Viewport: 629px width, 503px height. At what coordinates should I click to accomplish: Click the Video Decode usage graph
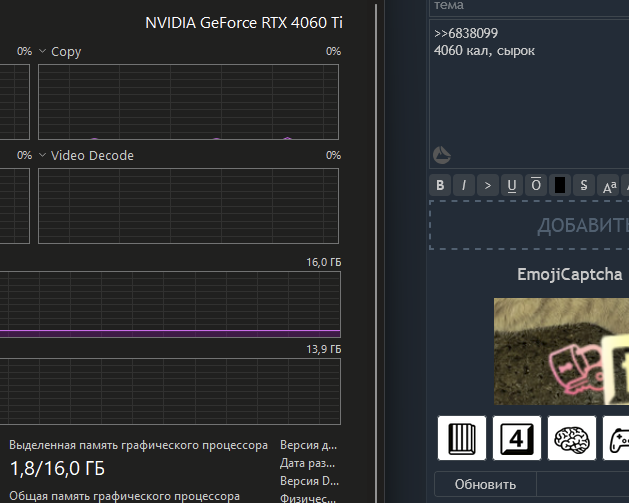[x=189, y=206]
